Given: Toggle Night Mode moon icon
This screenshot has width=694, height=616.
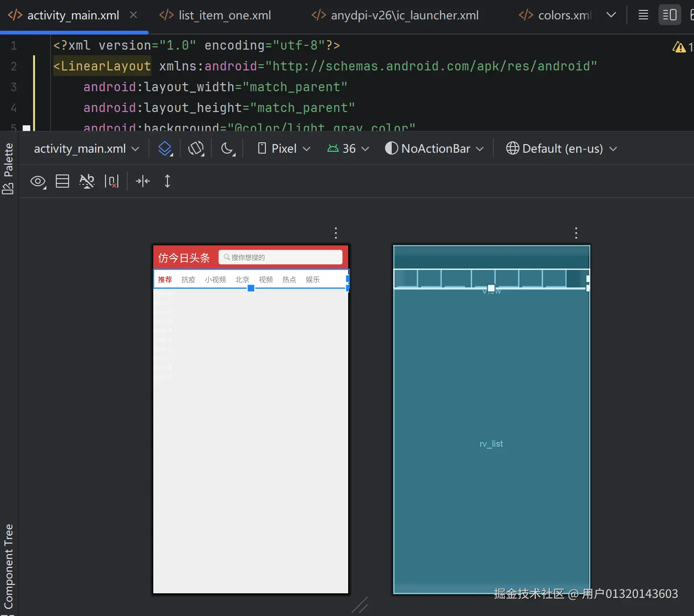Looking at the screenshot, I should click(228, 148).
